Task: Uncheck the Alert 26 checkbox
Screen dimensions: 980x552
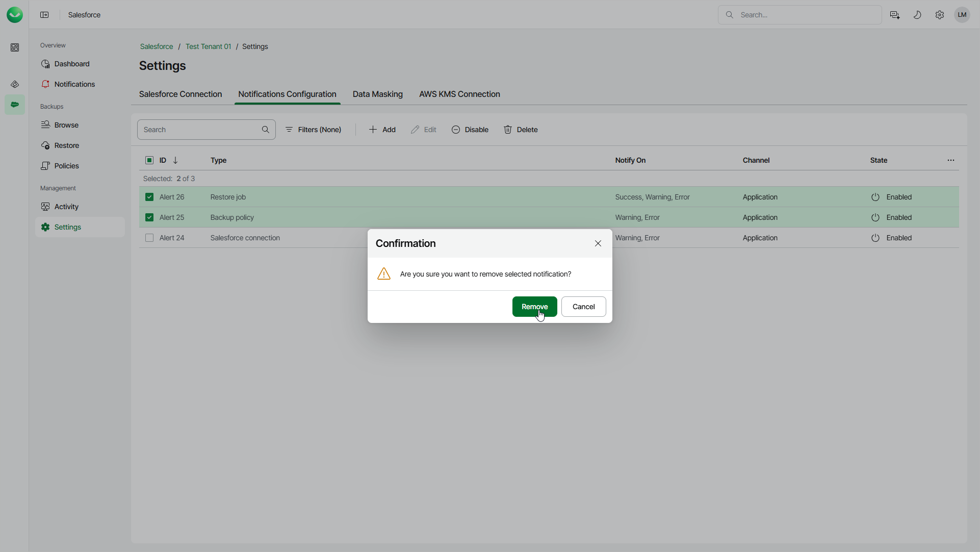Action: tap(149, 197)
